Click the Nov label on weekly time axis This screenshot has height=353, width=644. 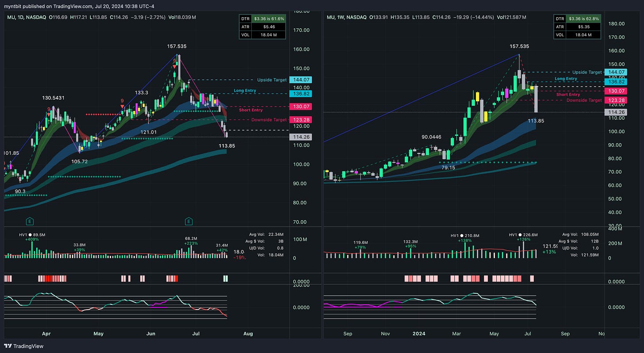coord(385,334)
